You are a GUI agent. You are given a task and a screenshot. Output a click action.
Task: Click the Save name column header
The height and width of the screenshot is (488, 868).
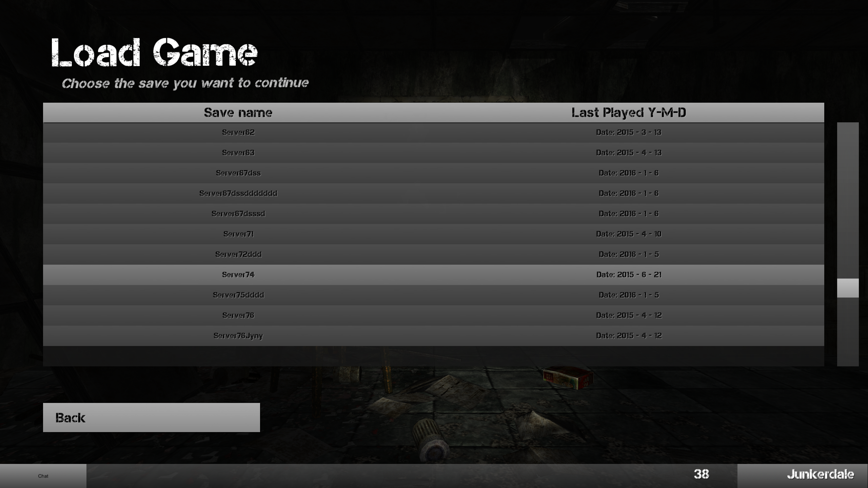click(x=238, y=113)
